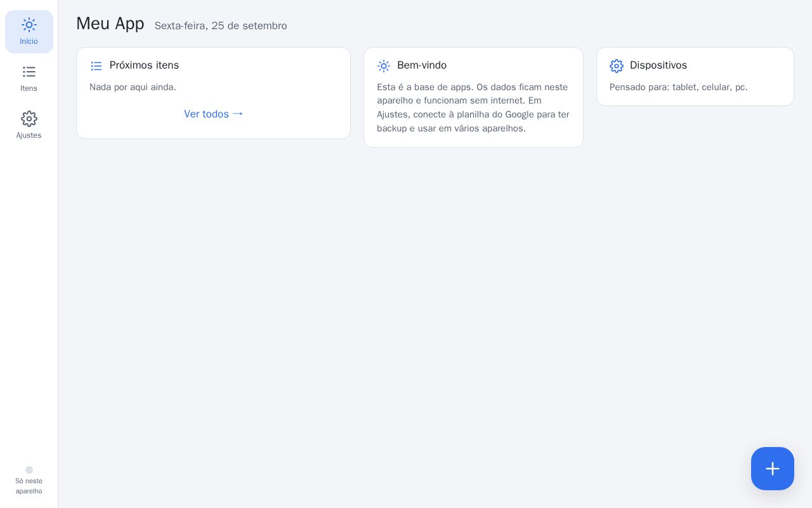Click the "Nada por aqui ainda." text
This screenshot has height=508, width=812.
pyautogui.click(x=133, y=87)
